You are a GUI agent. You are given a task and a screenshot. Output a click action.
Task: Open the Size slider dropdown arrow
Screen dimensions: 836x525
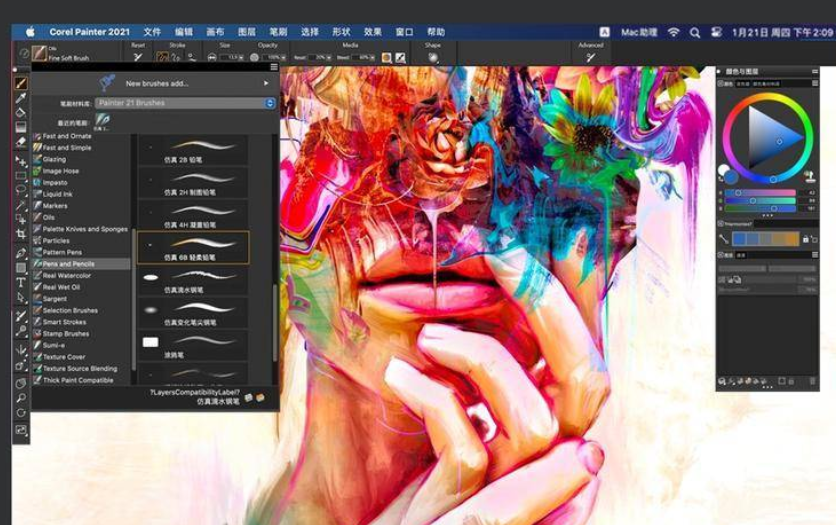242,58
